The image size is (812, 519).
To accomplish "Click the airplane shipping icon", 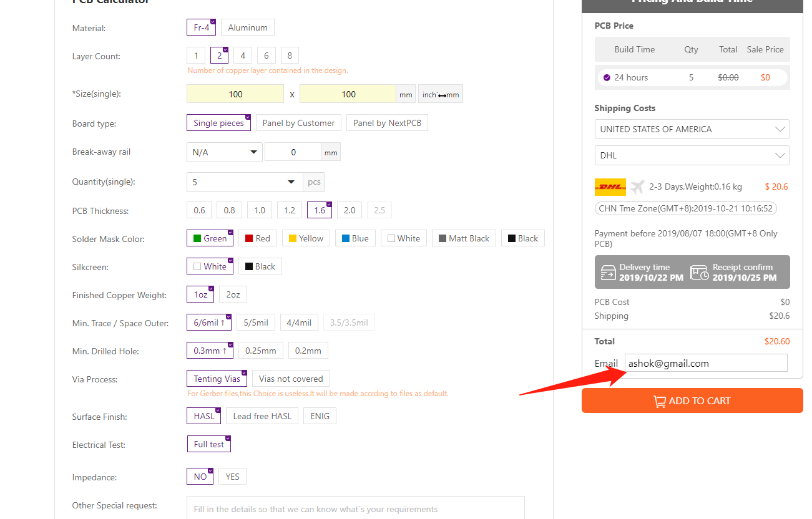I will pos(637,187).
